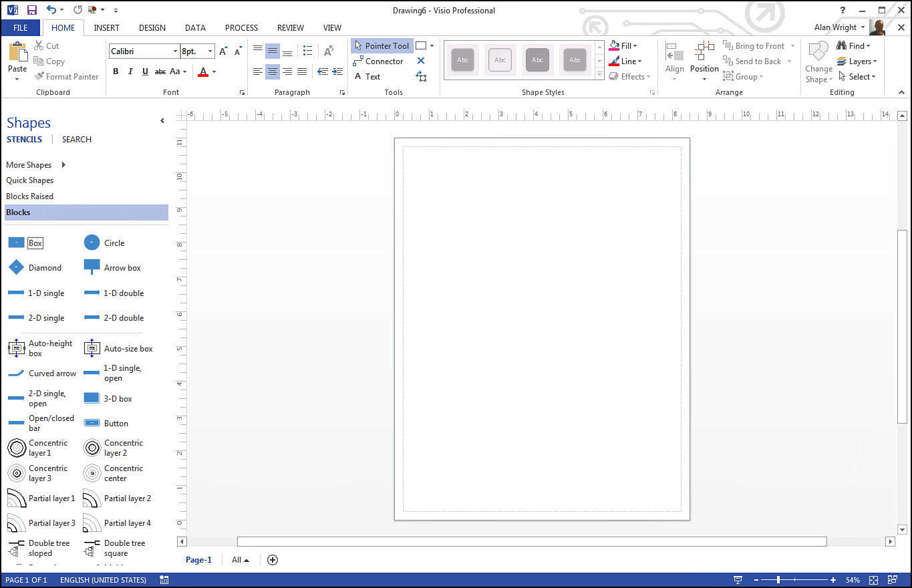This screenshot has width=912, height=588.
Task: Select the 3-D box shape
Action: point(108,398)
